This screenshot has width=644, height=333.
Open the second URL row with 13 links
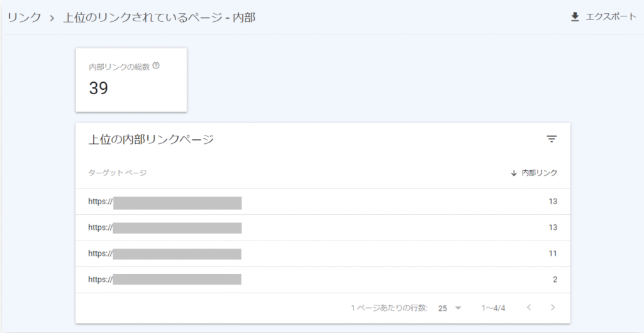165,227
